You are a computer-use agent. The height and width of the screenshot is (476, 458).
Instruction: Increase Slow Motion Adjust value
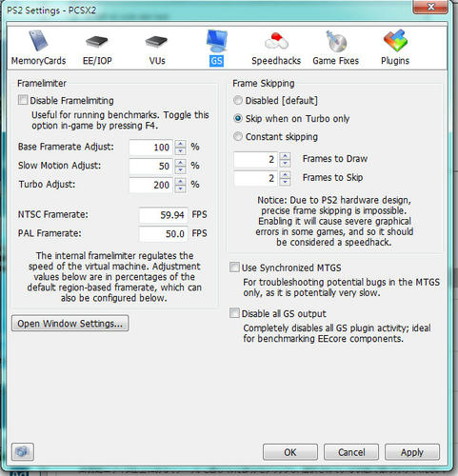[181, 163]
